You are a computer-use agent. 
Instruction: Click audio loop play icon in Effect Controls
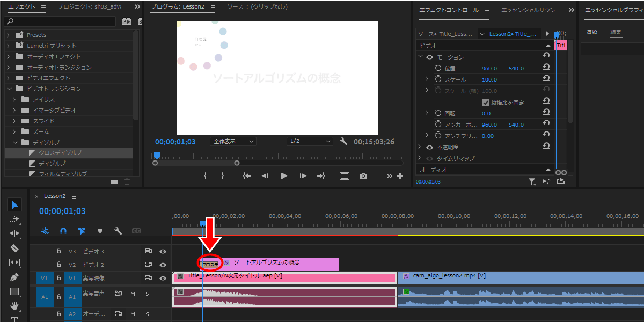tap(546, 182)
